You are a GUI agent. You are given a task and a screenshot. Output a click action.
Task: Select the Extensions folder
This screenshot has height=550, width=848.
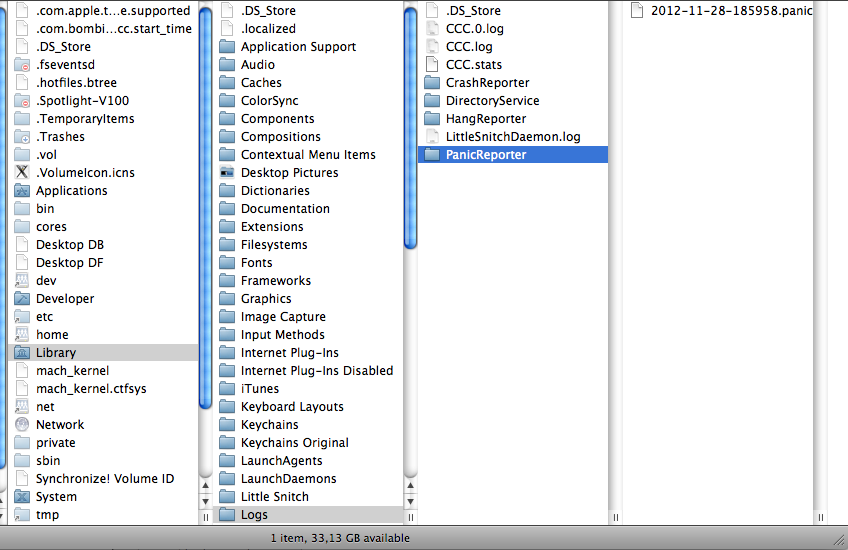click(308, 227)
